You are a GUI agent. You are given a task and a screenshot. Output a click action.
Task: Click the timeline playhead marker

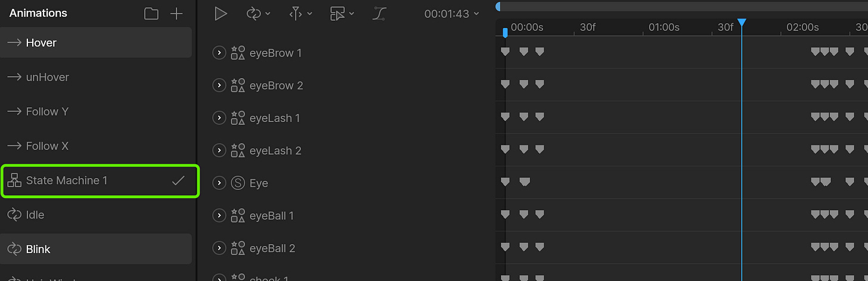[x=742, y=23]
